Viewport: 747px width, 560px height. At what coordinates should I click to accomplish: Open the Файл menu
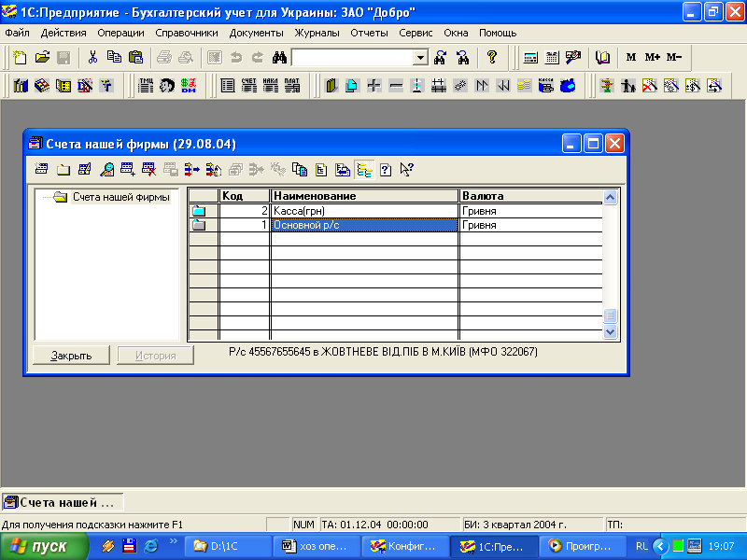point(17,33)
